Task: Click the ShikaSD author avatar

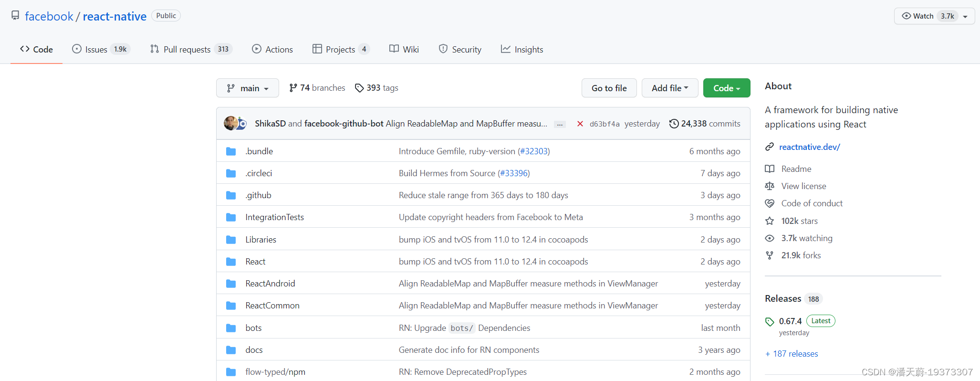Action: pyautogui.click(x=231, y=123)
